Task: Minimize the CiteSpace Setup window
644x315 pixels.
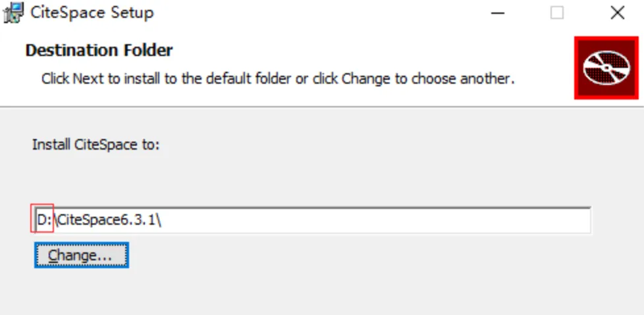Action: coord(498,13)
